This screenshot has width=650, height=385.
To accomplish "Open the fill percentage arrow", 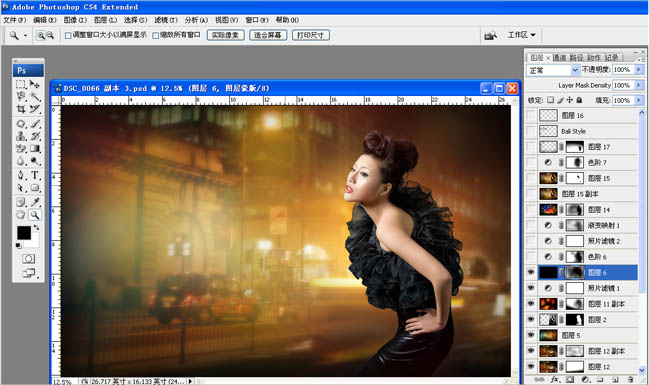I will [x=639, y=100].
